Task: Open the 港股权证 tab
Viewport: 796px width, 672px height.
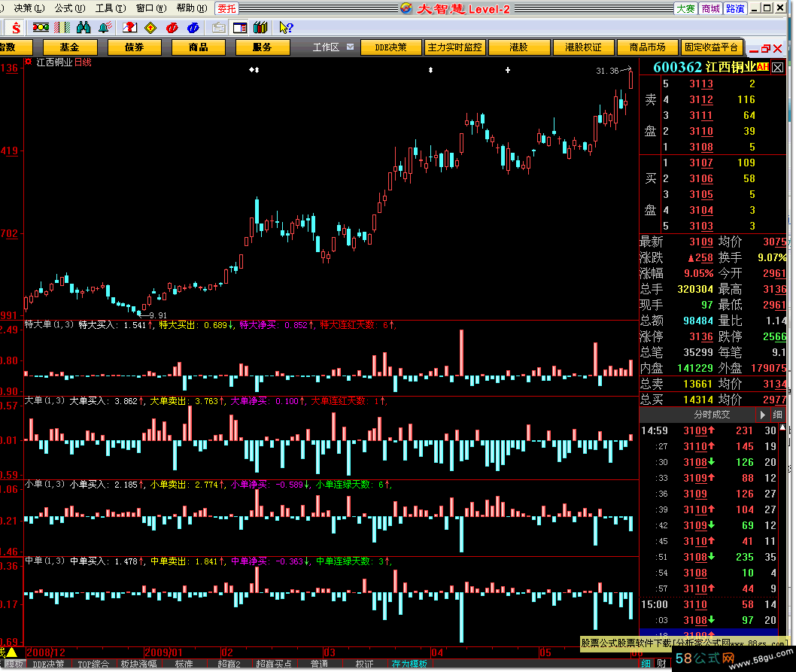Action: [x=583, y=47]
